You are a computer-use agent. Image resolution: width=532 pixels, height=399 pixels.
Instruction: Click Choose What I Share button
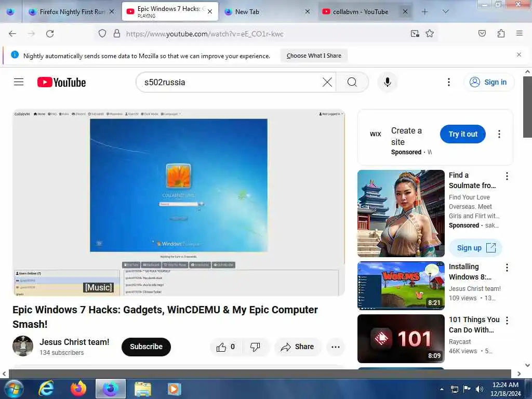[x=314, y=56]
